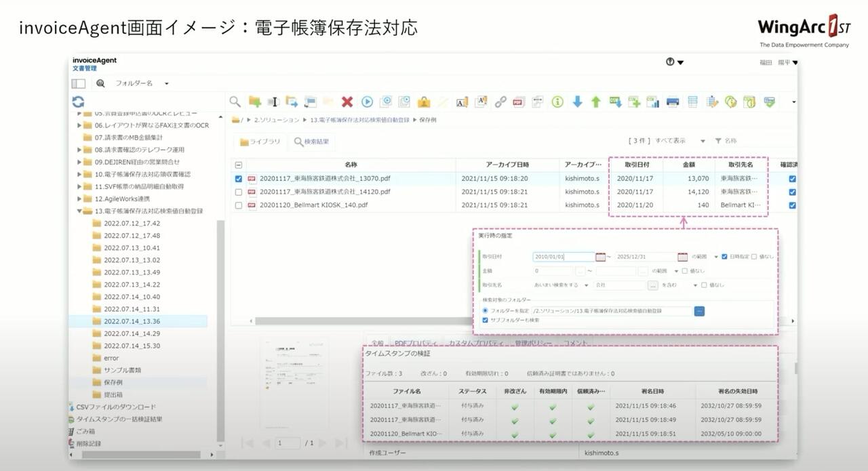Click the printer toolbar icon
This screenshot has width=868, height=471.
pyautogui.click(x=673, y=102)
